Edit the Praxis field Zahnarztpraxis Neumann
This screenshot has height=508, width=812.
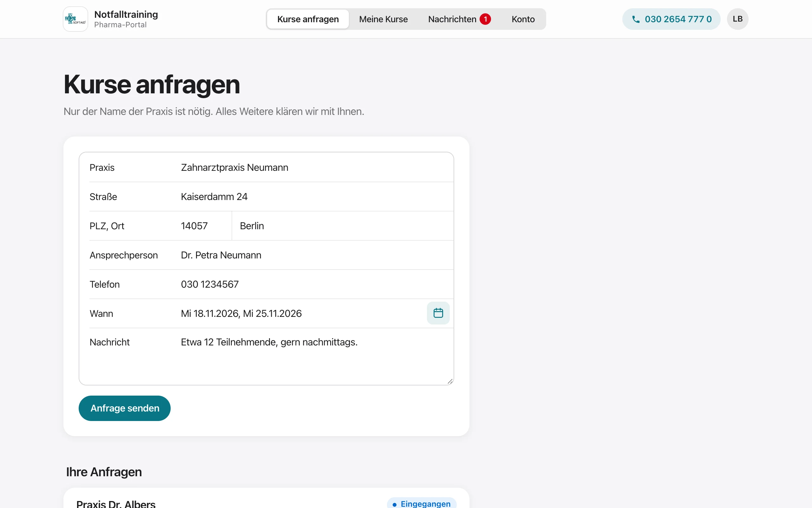coord(317,167)
